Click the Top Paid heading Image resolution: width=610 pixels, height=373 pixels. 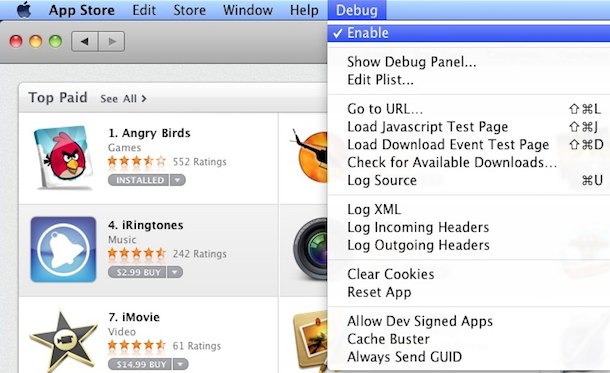coord(58,98)
